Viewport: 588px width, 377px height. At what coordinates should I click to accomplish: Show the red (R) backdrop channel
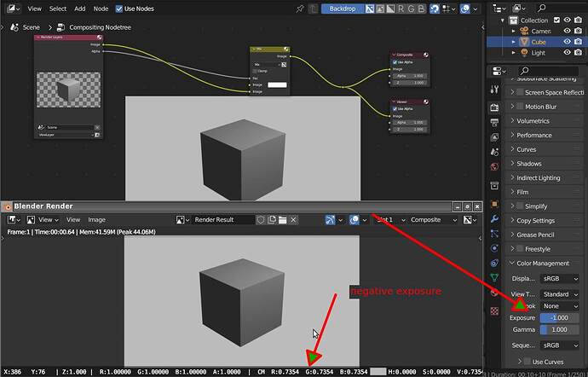(x=401, y=9)
